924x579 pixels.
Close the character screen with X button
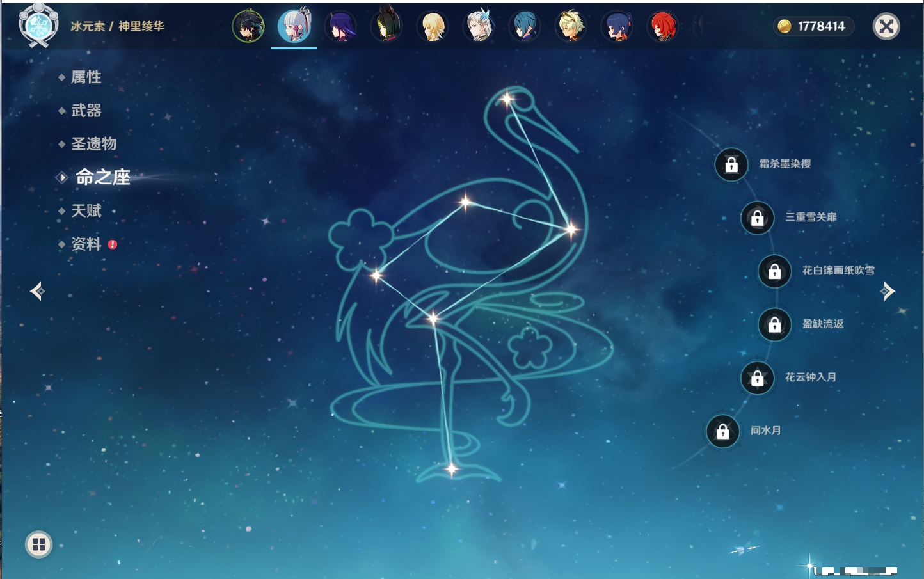[x=886, y=26]
